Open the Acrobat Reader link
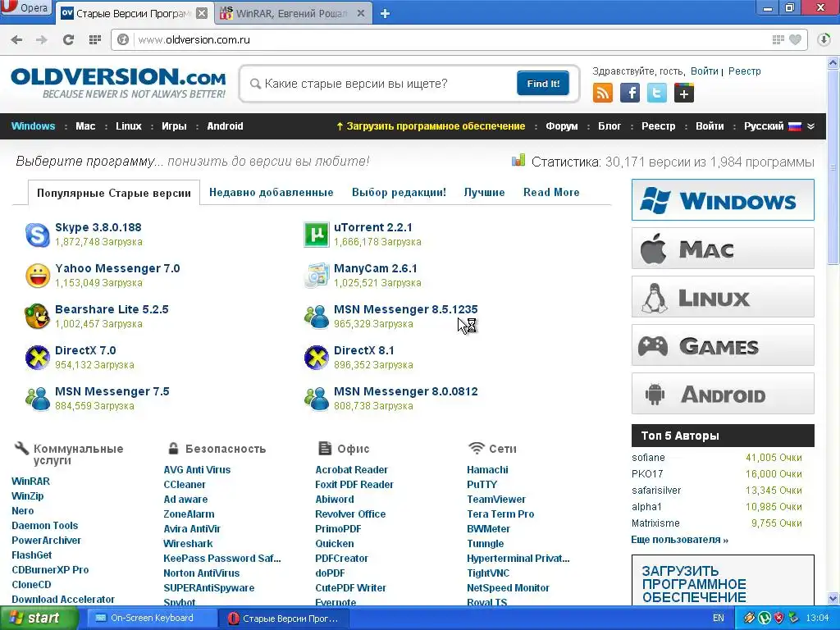Image resolution: width=840 pixels, height=630 pixels. [351, 470]
